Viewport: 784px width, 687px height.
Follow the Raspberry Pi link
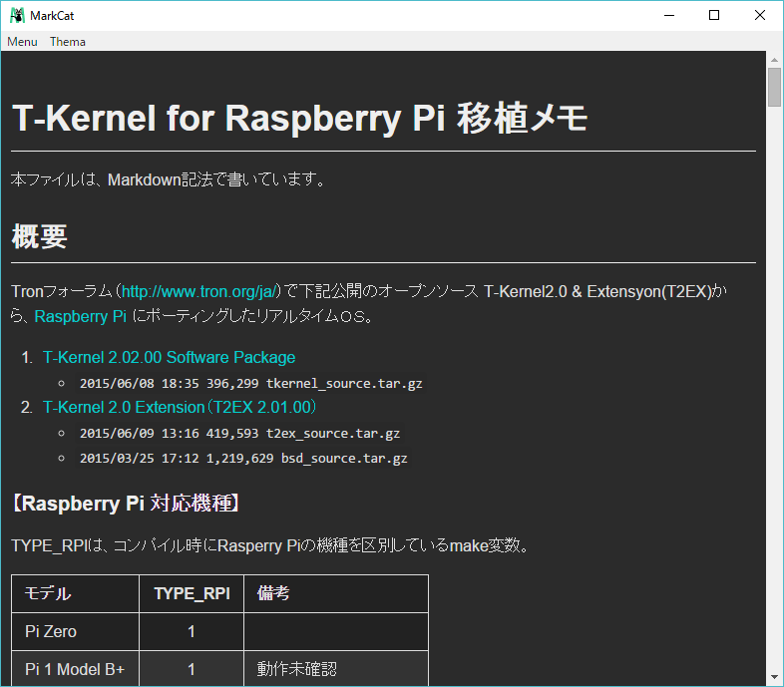pos(81,316)
